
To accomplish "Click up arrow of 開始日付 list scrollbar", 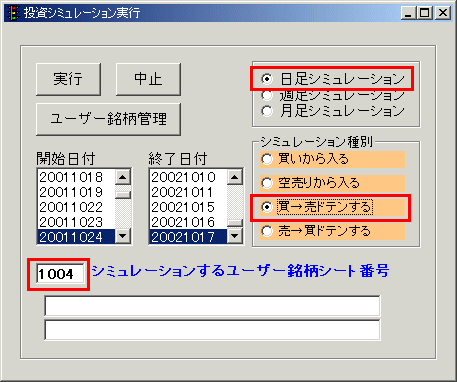I will pos(123,177).
